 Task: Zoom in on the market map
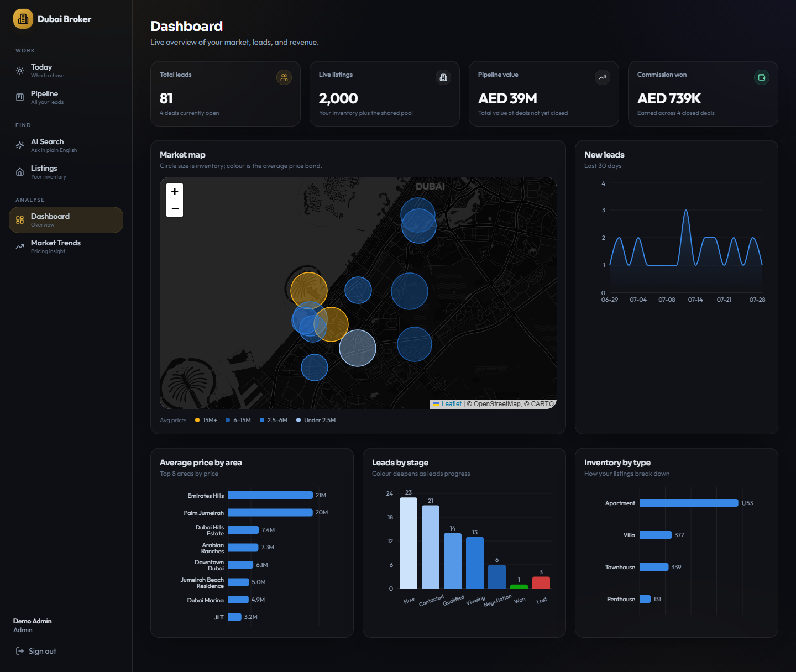coord(175,192)
